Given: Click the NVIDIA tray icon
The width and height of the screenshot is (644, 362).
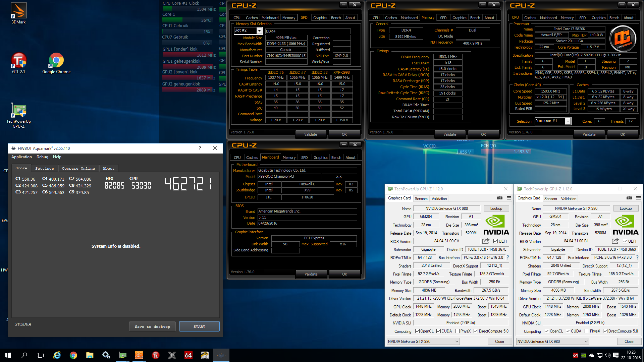Looking at the screenshot, I should (x=584, y=355).
